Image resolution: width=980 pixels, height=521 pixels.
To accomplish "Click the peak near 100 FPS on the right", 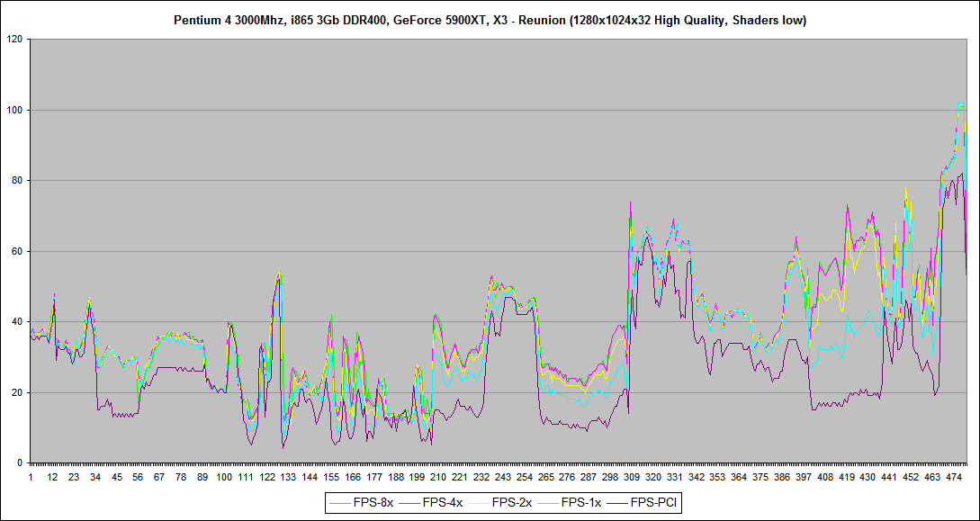I will [x=960, y=106].
